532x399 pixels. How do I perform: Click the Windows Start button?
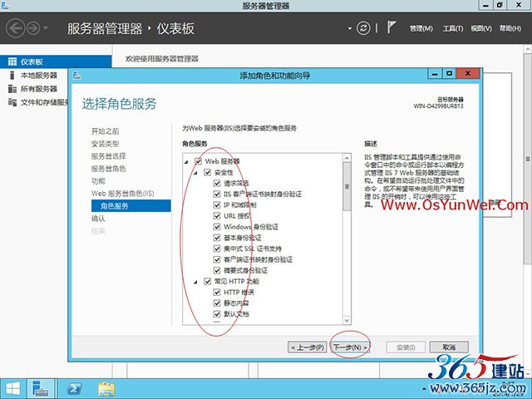pos(13,389)
